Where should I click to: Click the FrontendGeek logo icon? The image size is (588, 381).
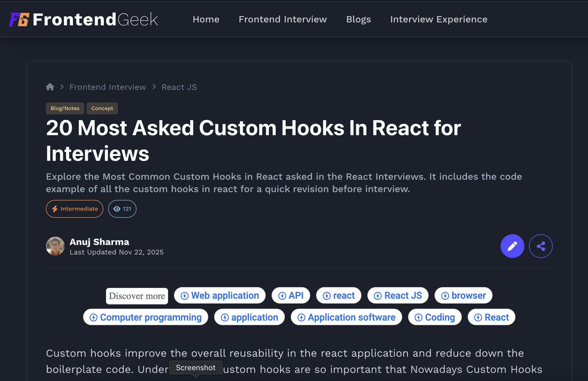(19, 19)
